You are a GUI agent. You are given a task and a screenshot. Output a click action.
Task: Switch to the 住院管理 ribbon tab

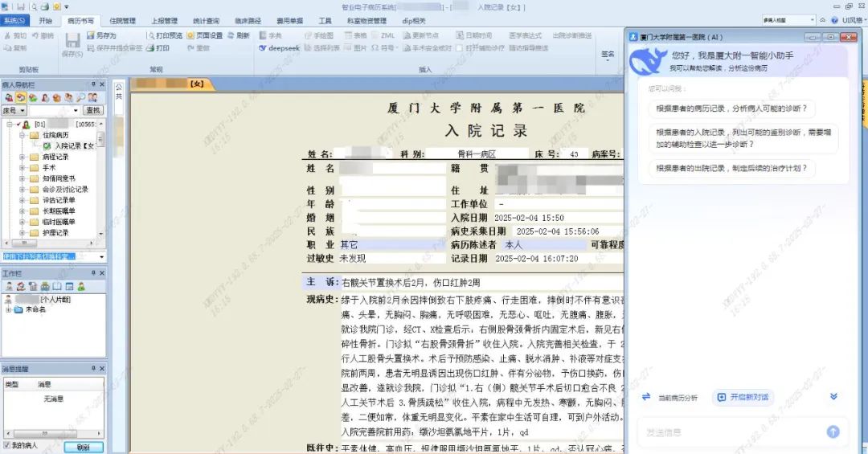122,21
